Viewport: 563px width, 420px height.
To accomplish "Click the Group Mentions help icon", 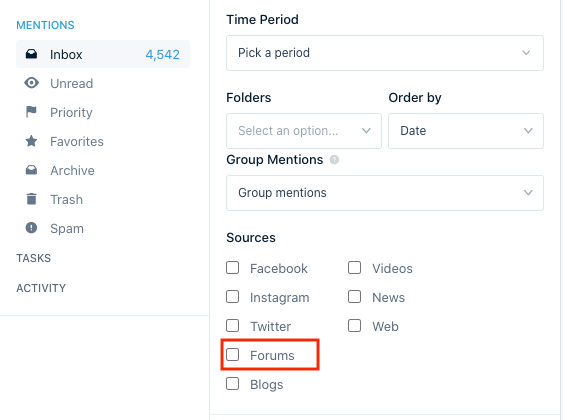I will pos(334,160).
